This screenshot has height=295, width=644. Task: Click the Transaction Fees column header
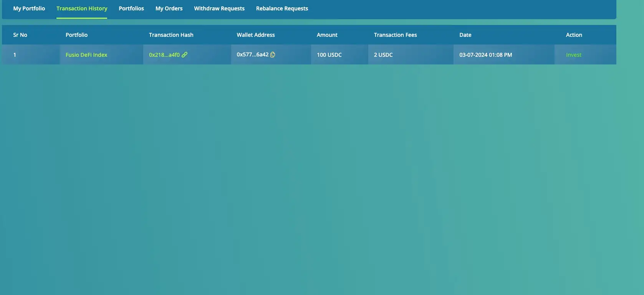395,35
